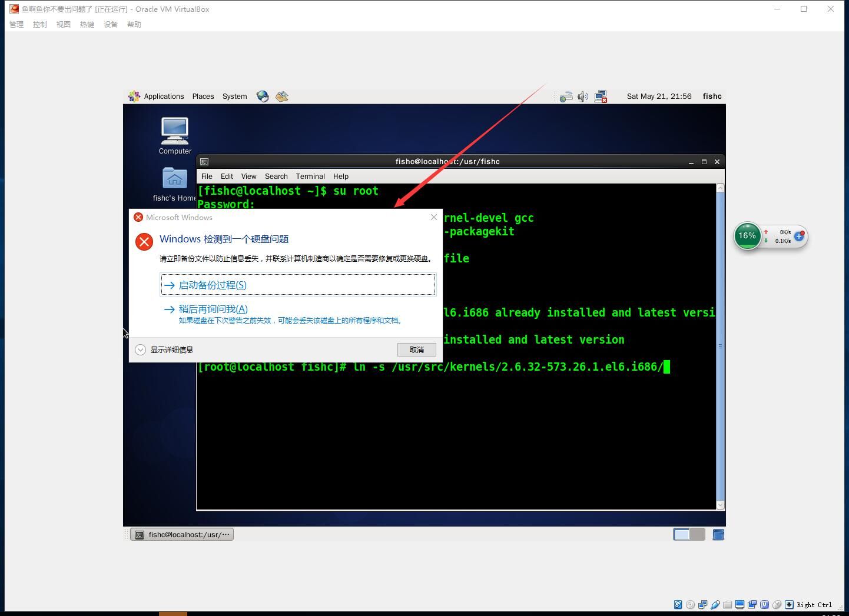Open the volume speaker icon in panel
849x616 pixels.
click(583, 96)
